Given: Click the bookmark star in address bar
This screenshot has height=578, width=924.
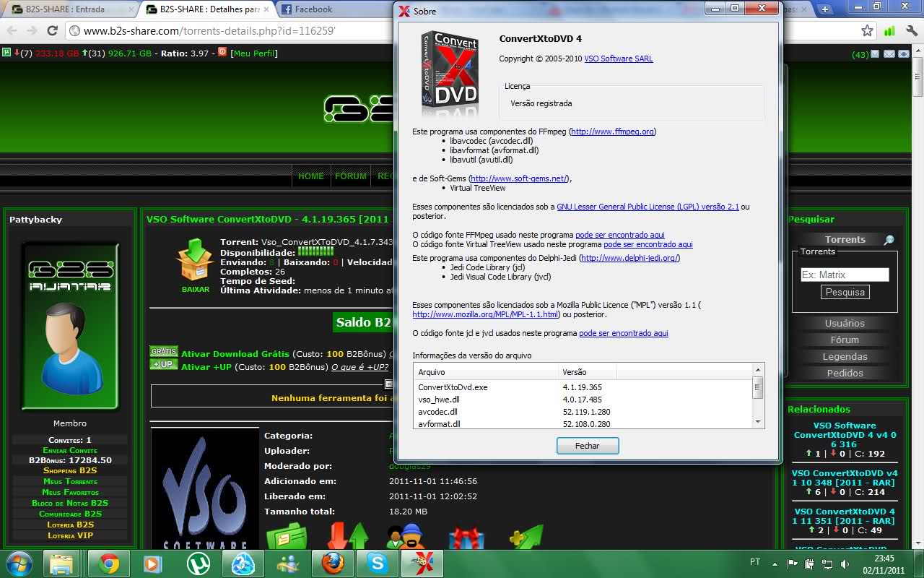Looking at the screenshot, I should tap(867, 31).
